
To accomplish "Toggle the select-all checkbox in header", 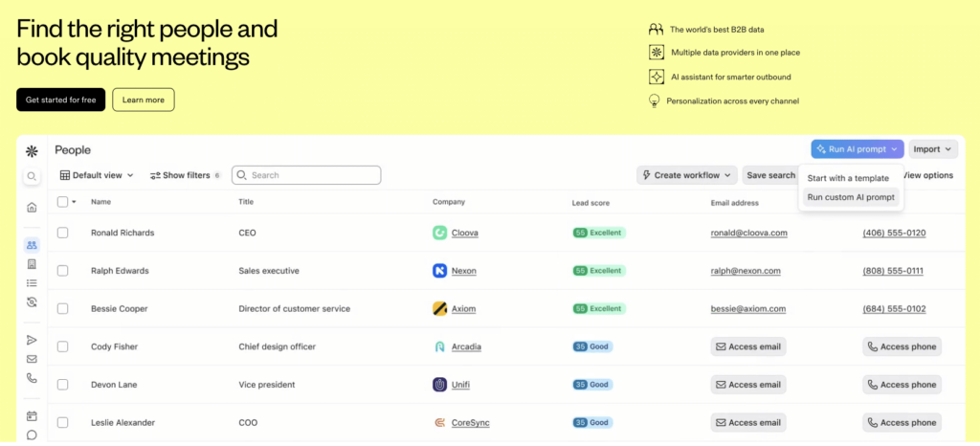I will (x=63, y=202).
